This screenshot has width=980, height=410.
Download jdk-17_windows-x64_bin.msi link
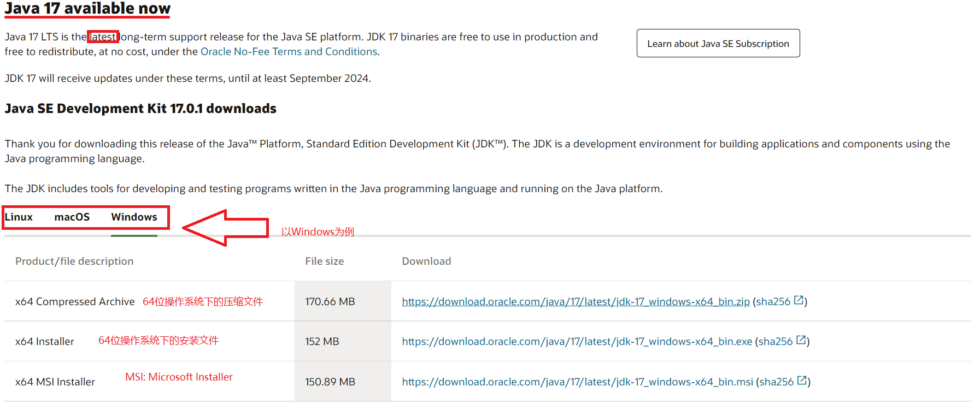point(577,382)
